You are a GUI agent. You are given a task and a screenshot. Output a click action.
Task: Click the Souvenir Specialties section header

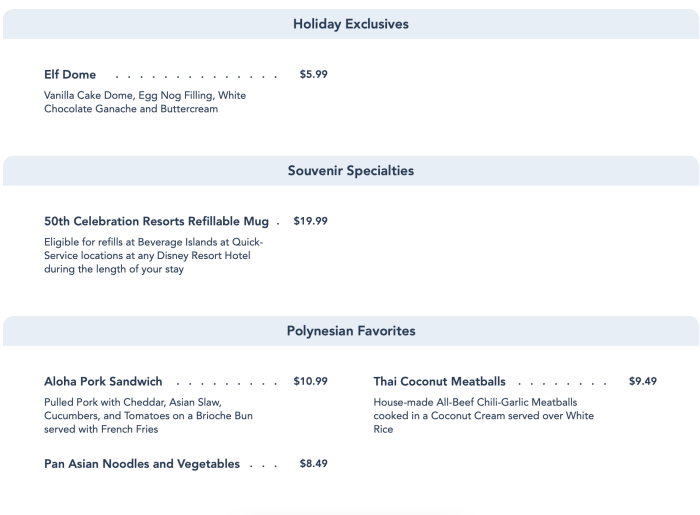350,171
